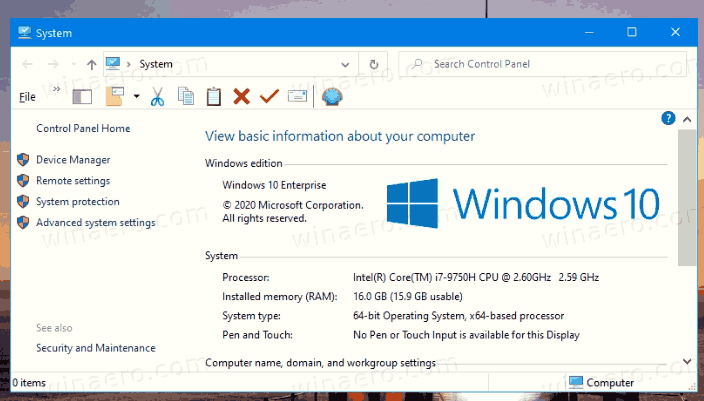Click the Search Control Panel field
Image resolution: width=704 pixels, height=401 pixels.
[542, 64]
